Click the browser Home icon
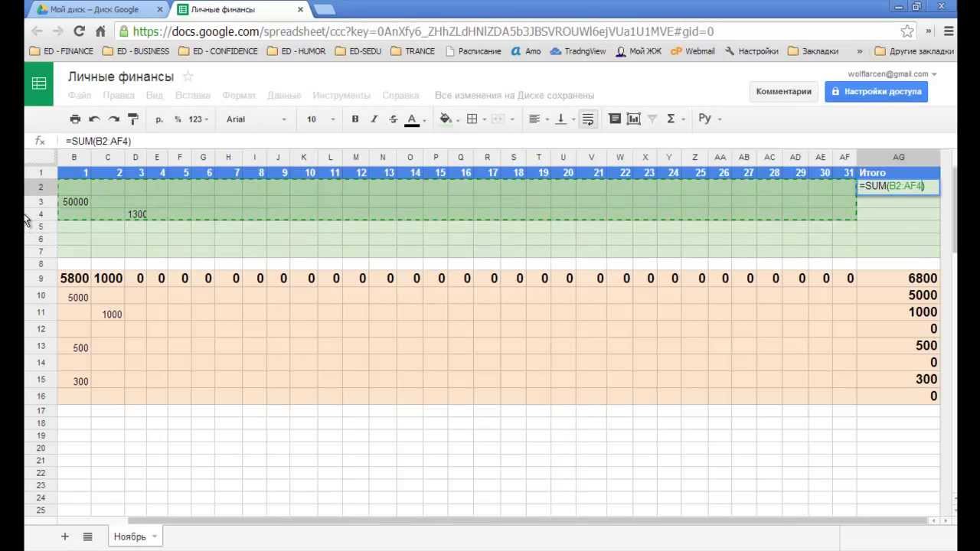The image size is (980, 551). coord(100,31)
